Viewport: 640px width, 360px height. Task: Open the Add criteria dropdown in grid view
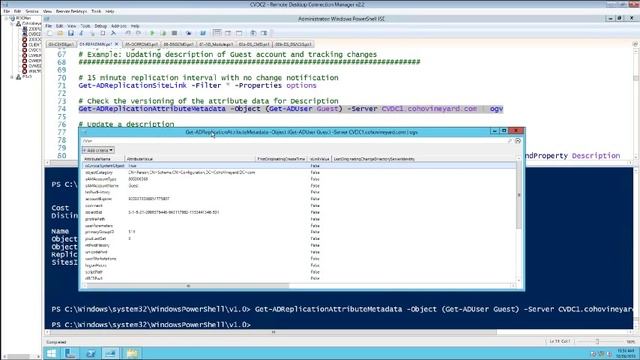click(98, 150)
